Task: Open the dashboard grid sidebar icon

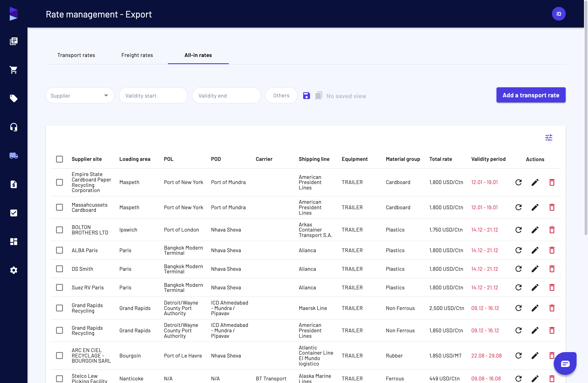Action: 14,242
